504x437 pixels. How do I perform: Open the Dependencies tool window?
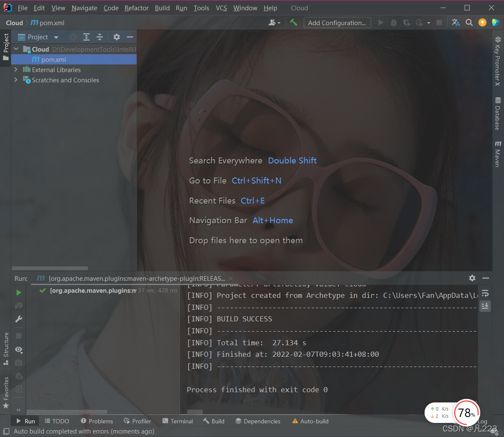click(258, 421)
